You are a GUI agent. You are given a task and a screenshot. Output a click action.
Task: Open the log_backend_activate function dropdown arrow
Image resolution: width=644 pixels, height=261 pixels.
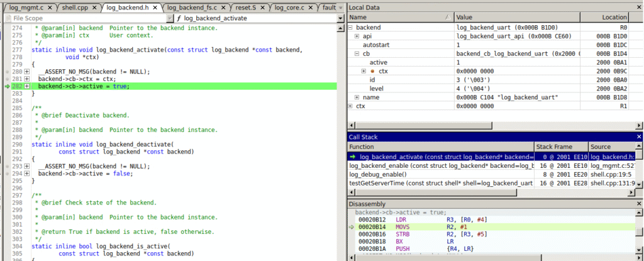pyautogui.click(x=340, y=18)
